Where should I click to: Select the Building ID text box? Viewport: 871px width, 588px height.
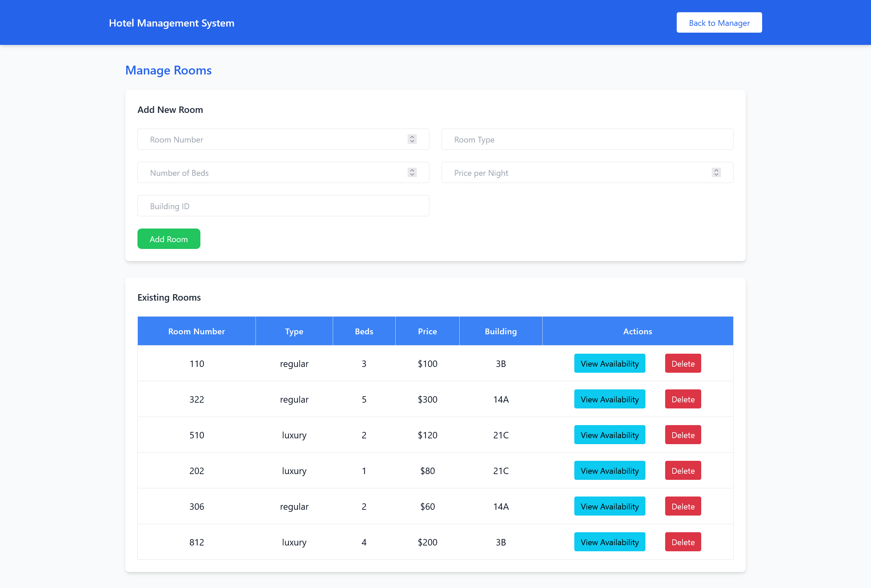(x=283, y=206)
